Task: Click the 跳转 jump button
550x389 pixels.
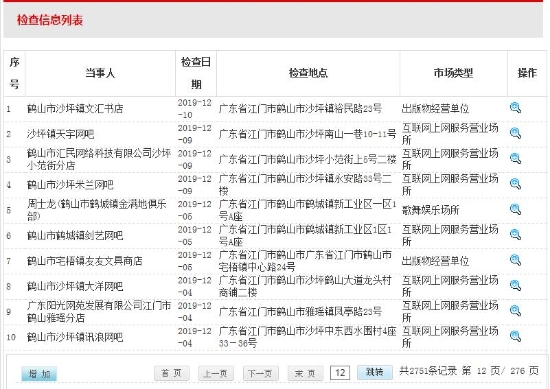Action: point(375,372)
